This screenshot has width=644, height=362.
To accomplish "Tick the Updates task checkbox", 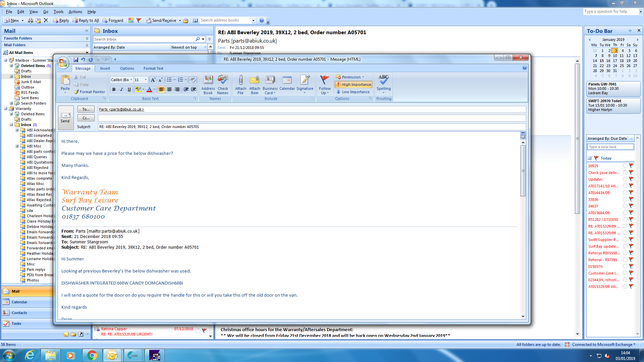I will [625, 179].
